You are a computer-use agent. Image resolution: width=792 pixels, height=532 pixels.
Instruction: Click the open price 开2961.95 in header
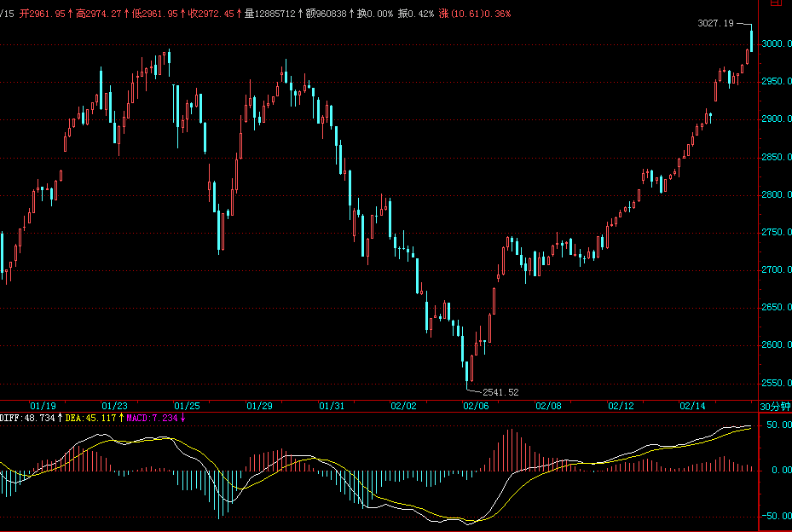40,14
